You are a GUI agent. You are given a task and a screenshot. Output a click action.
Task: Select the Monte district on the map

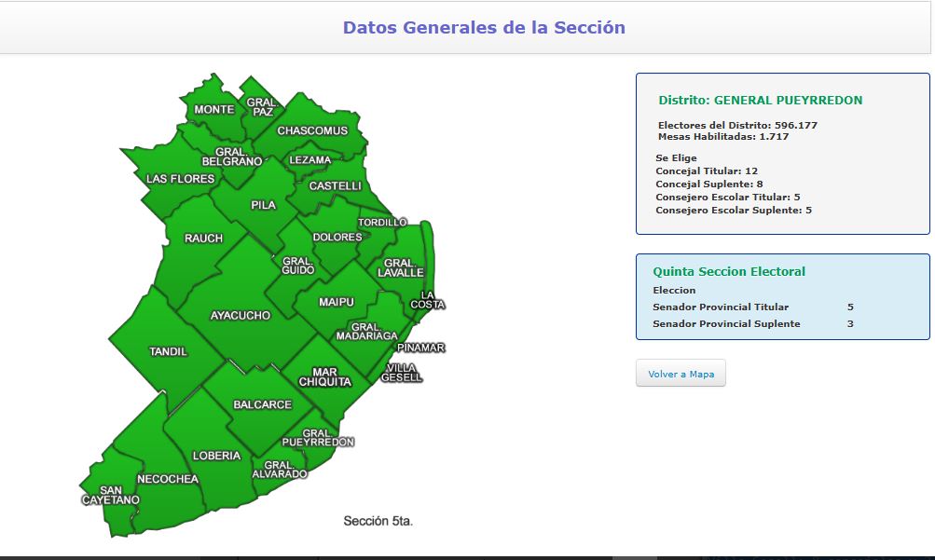tap(213, 110)
